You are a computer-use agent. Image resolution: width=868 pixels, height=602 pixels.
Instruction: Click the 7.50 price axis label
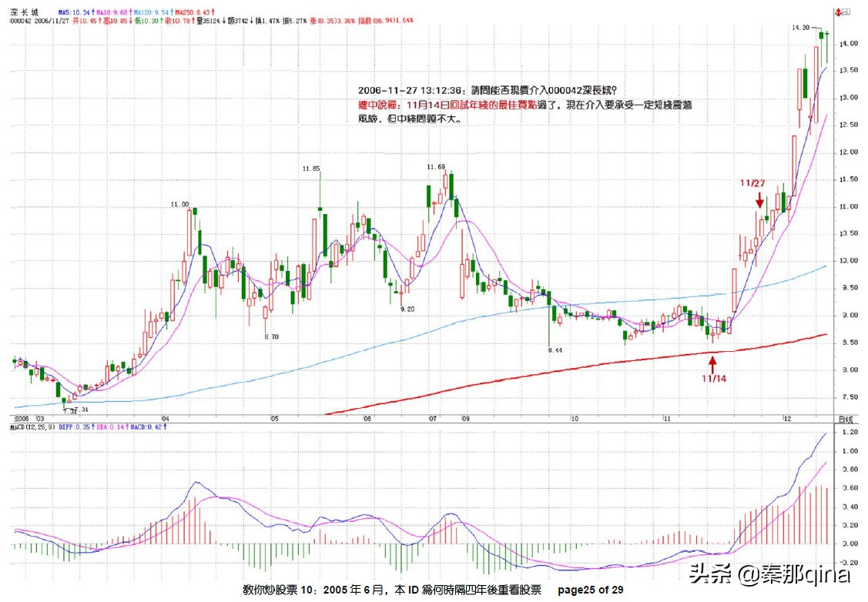850,397
